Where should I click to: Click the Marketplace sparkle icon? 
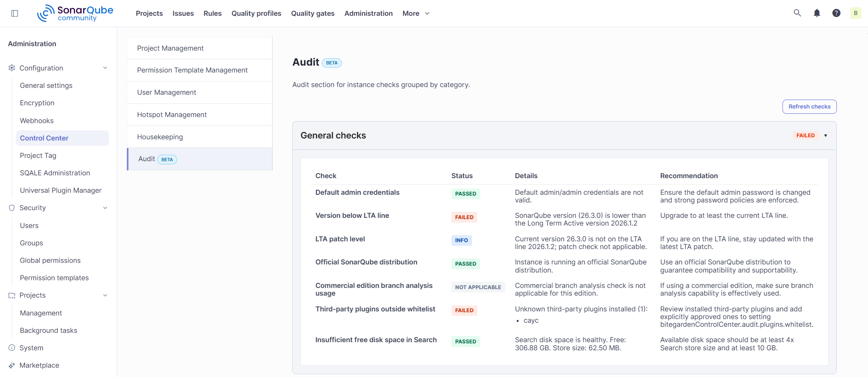point(12,365)
